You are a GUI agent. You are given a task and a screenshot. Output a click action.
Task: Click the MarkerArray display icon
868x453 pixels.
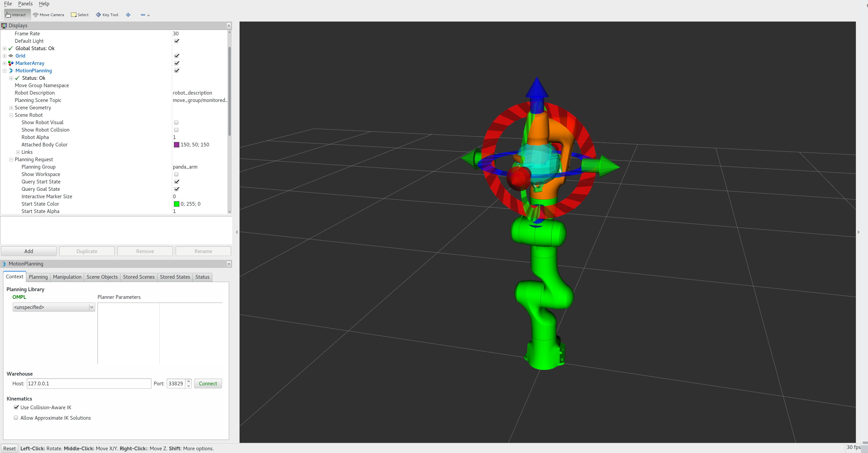click(x=11, y=63)
